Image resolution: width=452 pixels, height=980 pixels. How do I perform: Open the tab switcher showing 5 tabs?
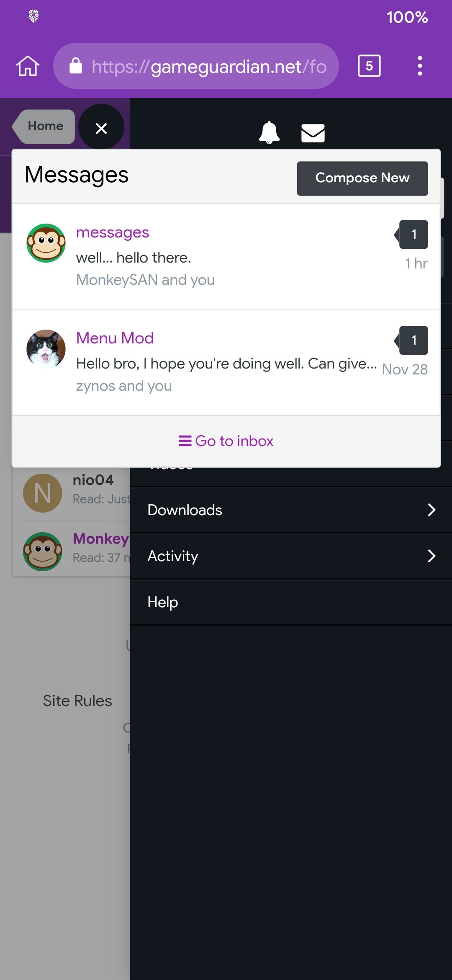(x=369, y=66)
